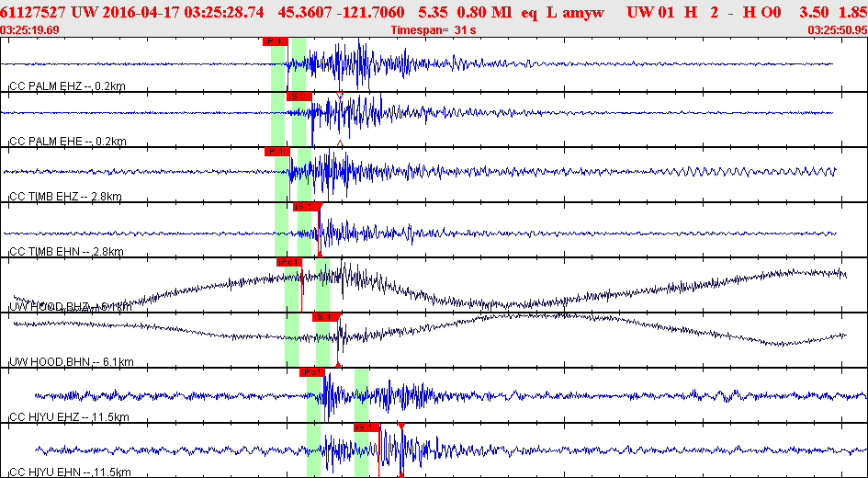The width and height of the screenshot is (868, 478).
Task: Click the red triangle at bottom of HOOD BHN
Action: (338, 364)
